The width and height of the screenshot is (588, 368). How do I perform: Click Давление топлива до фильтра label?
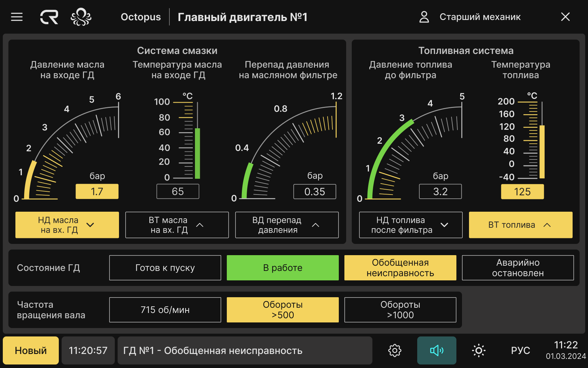(x=411, y=70)
